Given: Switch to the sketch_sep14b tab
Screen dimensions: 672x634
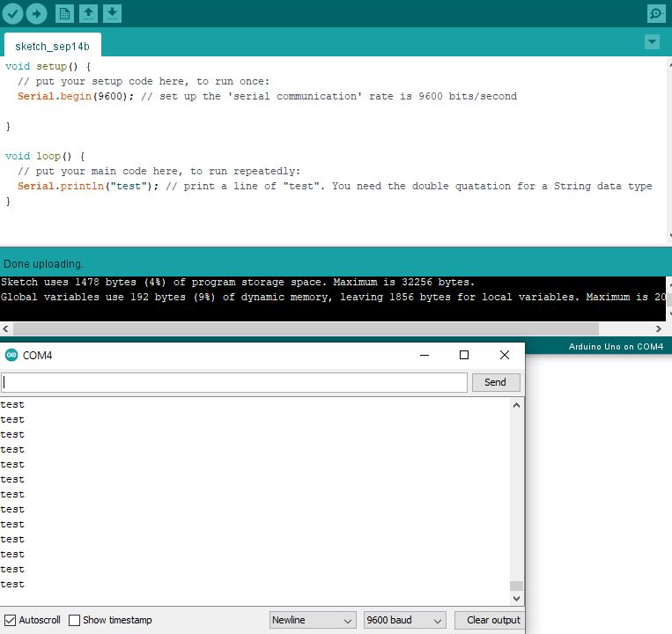Looking at the screenshot, I should point(52,47).
